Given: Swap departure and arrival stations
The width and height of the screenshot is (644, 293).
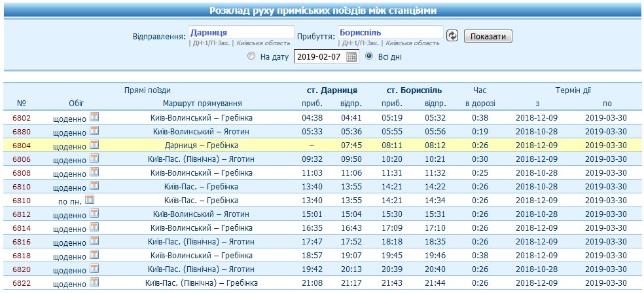Looking at the screenshot, I should pos(452,36).
